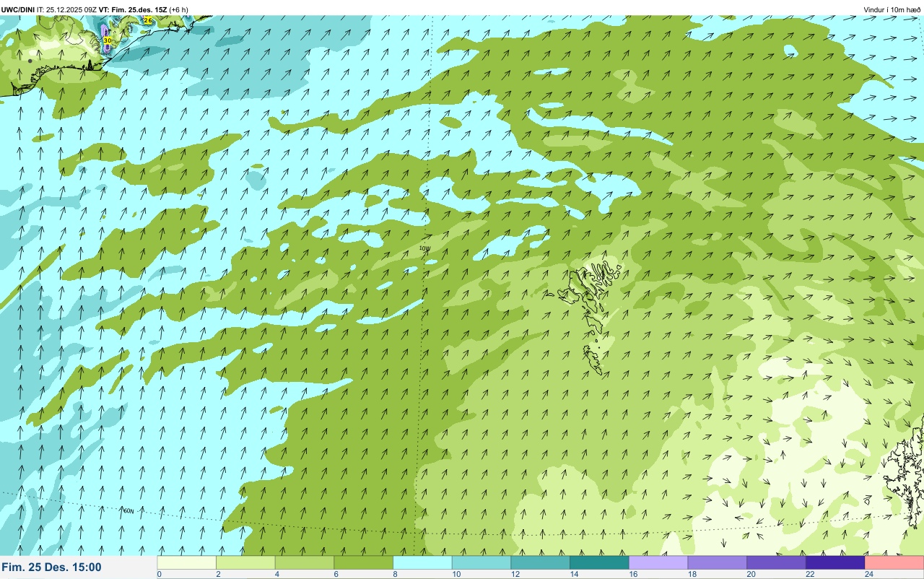Click the 'Vindur í 10m hæð' title
The height and width of the screenshot is (579, 924).
892,9
